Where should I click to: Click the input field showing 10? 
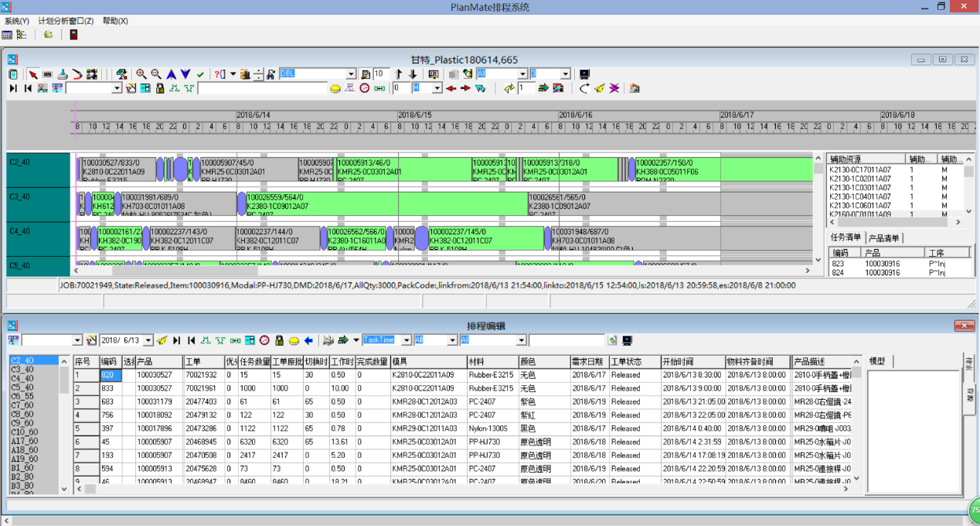click(x=379, y=74)
